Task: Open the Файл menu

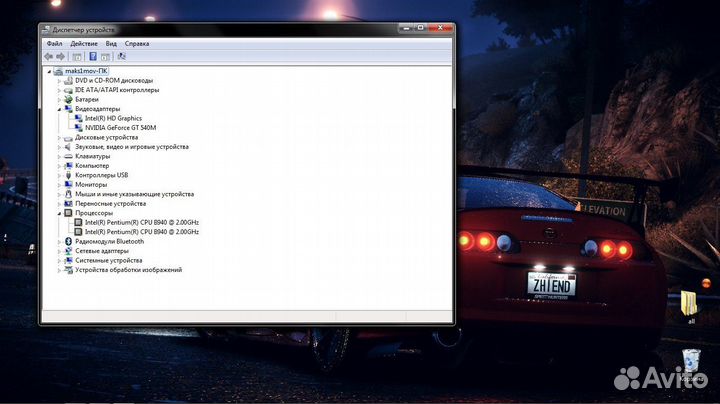Action: (x=54, y=44)
